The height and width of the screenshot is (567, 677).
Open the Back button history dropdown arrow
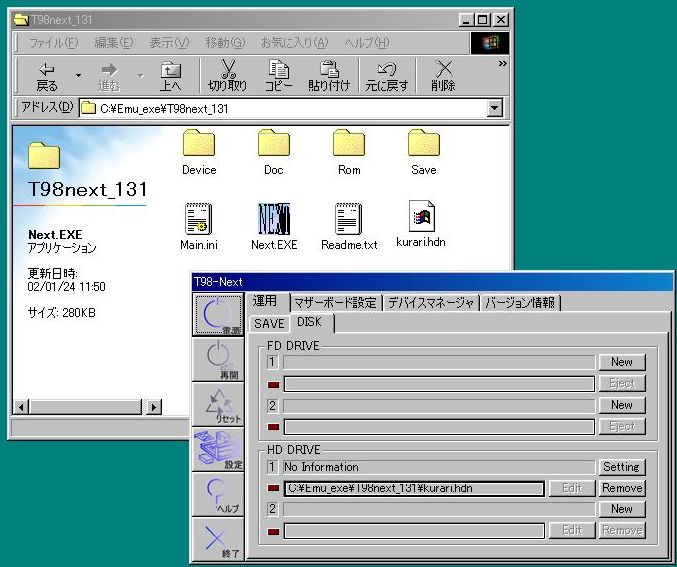[x=78, y=76]
